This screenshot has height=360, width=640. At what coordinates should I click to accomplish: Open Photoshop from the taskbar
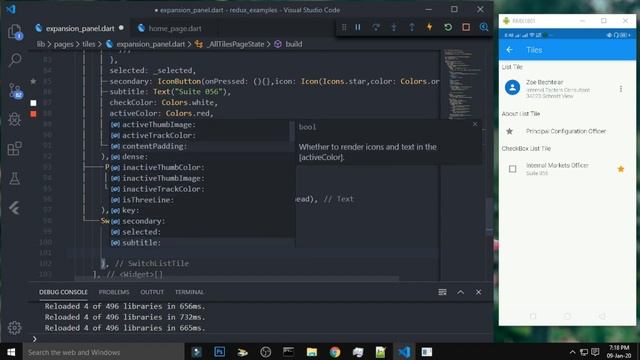pos(220,352)
